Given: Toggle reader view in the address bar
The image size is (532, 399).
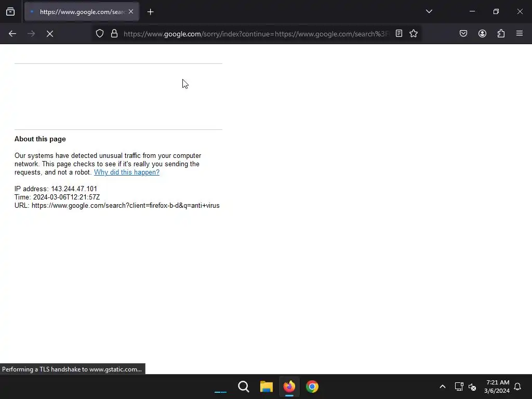Looking at the screenshot, I should point(399,34).
